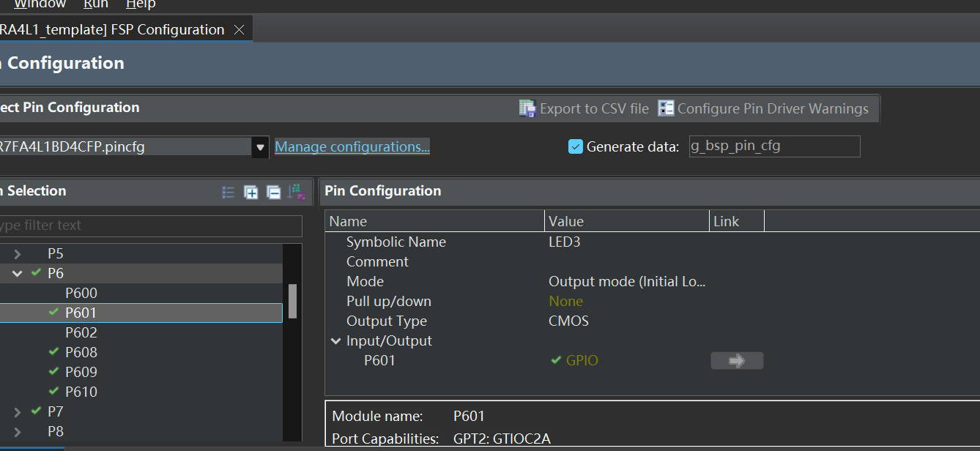The height and width of the screenshot is (451, 980).
Task: Click the Pull up/down value None
Action: (566, 301)
